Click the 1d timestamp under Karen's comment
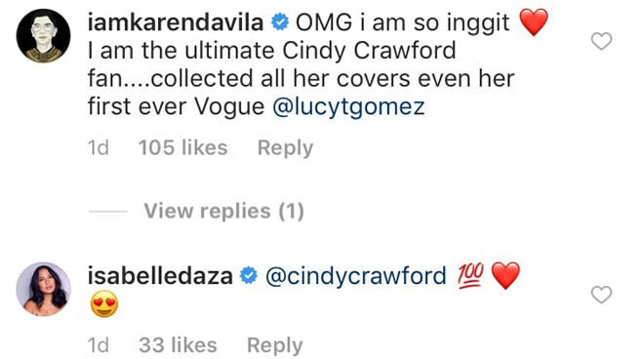 99,147
